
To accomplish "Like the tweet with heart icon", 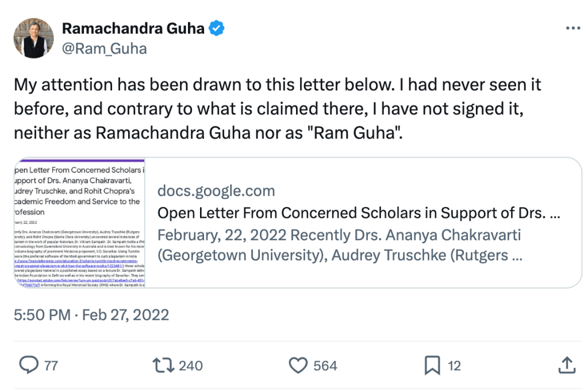I will 299,365.
